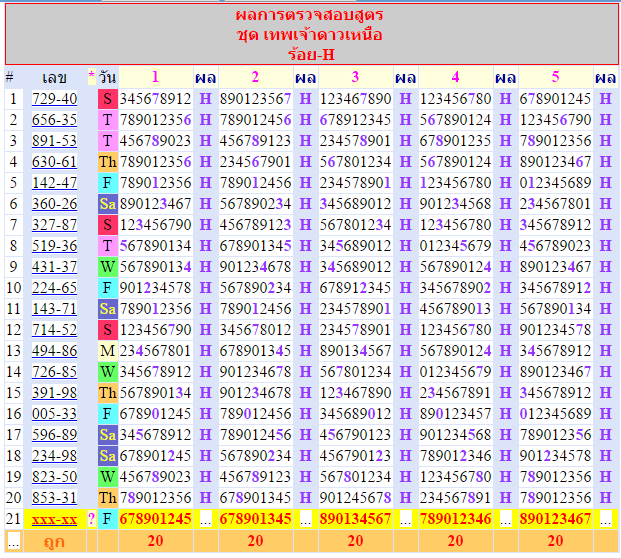Screen dimensions: 621x558
Task: Click the pink question mark in row 21
Action: point(91,519)
